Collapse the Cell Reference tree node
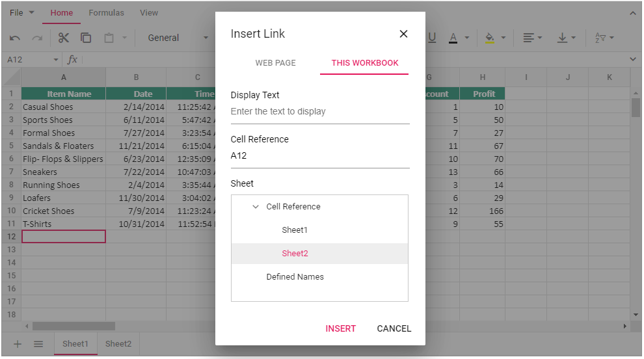The width and height of the screenshot is (644, 359). [256, 207]
